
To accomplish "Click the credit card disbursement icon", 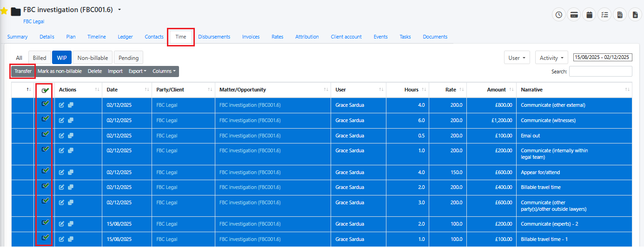I will [574, 15].
